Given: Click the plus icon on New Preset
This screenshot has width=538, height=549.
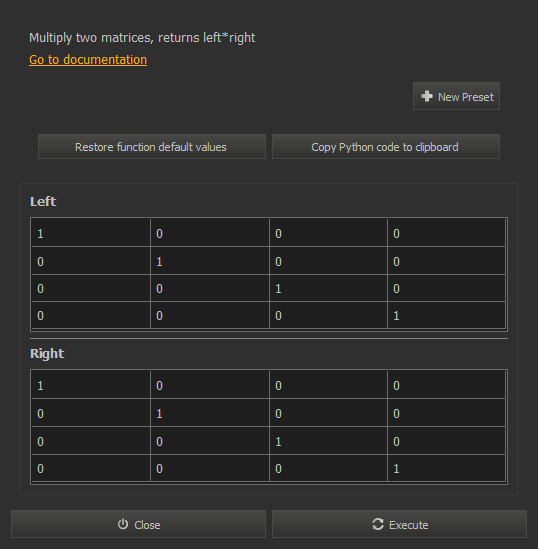Looking at the screenshot, I should pyautogui.click(x=427, y=96).
